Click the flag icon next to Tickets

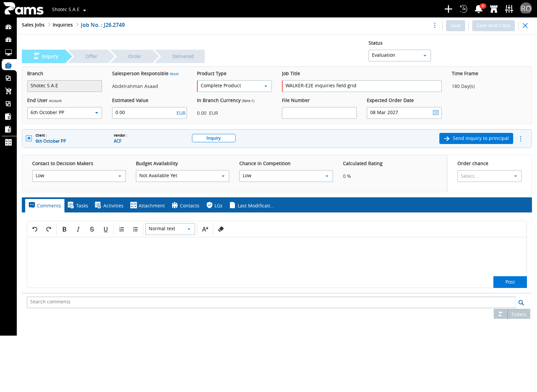coord(500,314)
